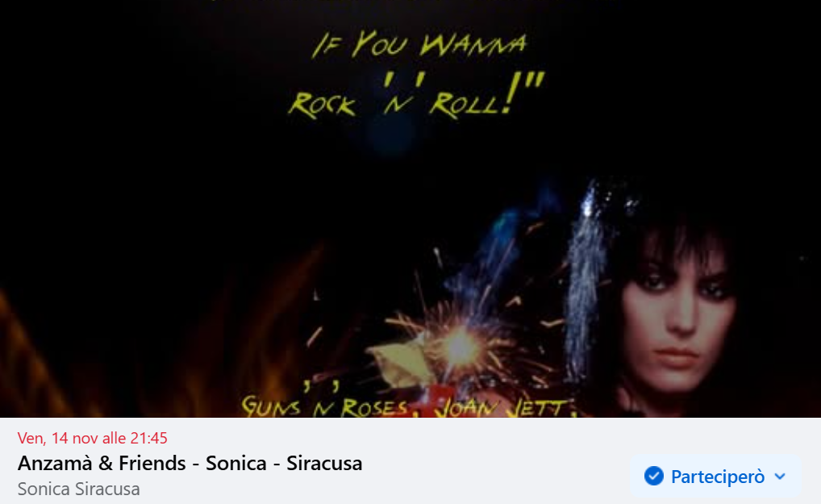Click the "Joan Jett" text on poster
821x504 pixels.
coord(503,408)
